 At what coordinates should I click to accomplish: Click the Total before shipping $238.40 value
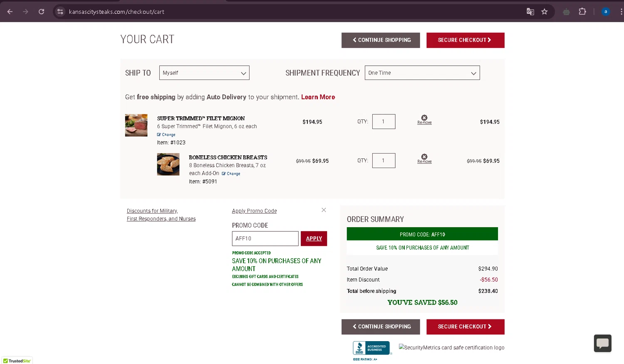tap(488, 291)
